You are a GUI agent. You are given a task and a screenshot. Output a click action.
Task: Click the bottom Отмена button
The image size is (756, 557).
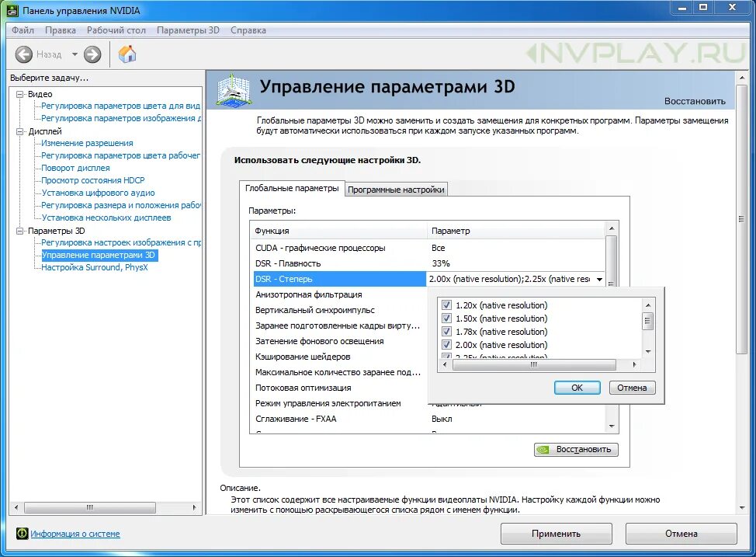coord(681,534)
